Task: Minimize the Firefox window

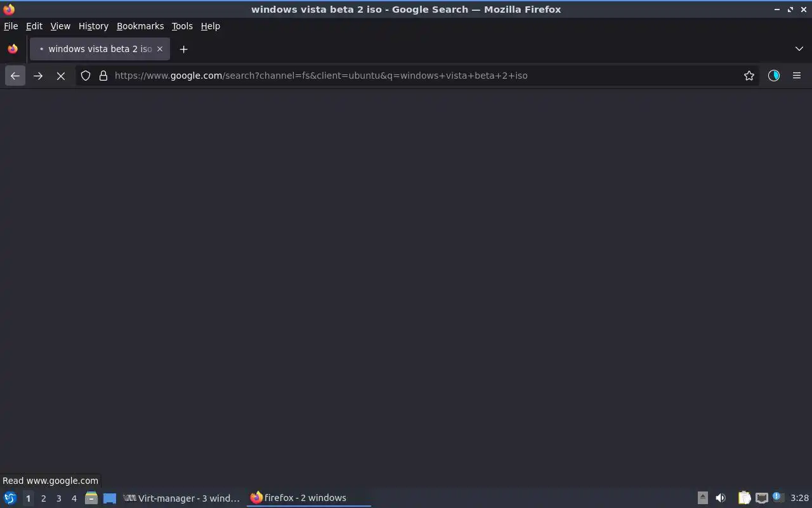Action: [x=777, y=10]
